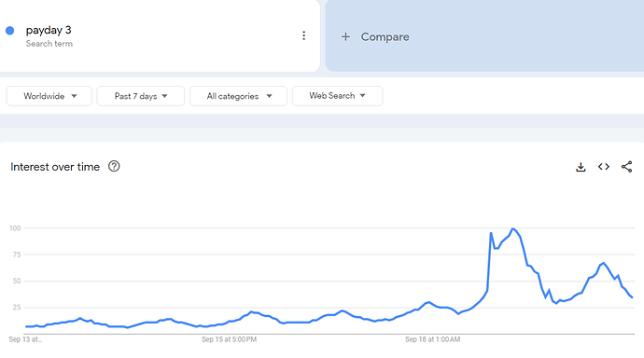644x358 pixels.
Task: Select the blue payday 3 color dot
Action: [x=10, y=31]
